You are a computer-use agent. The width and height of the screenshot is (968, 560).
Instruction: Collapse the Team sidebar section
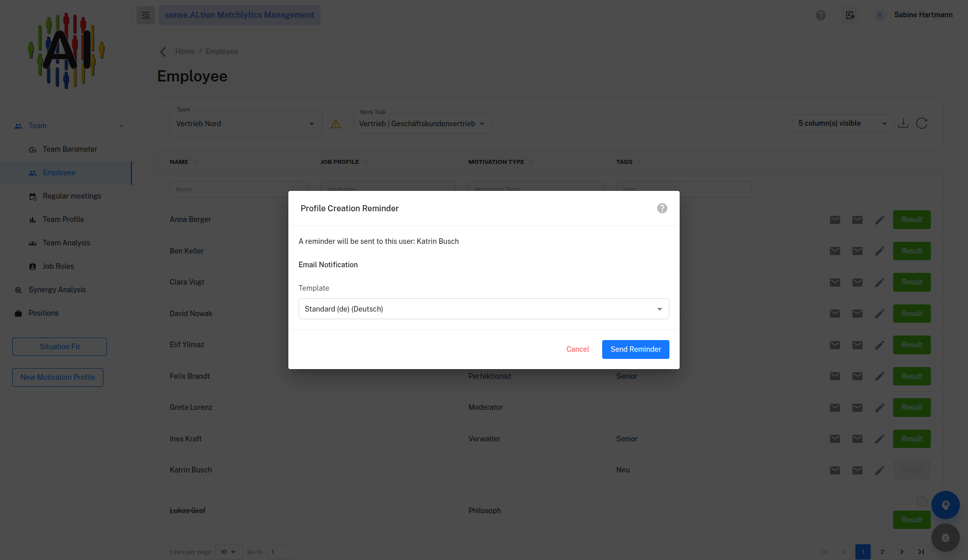click(121, 126)
